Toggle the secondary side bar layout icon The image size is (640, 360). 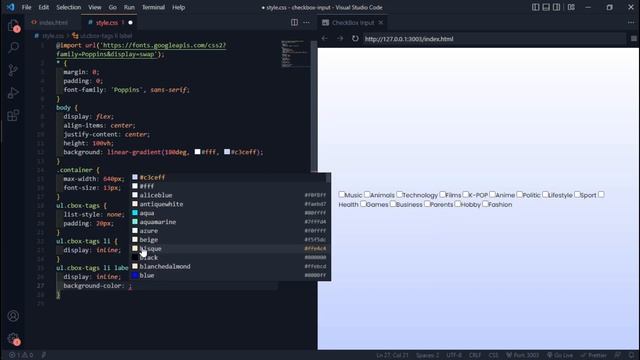coord(556,7)
